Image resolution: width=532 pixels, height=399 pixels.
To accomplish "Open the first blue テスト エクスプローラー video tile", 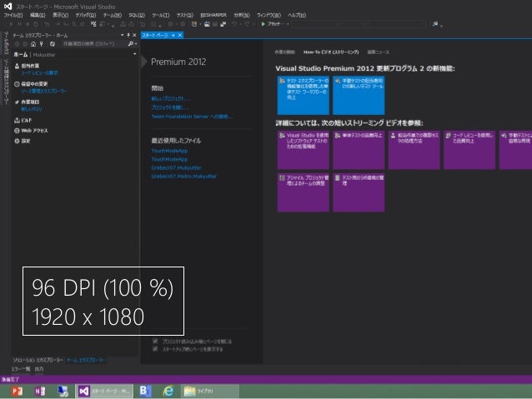I will pyautogui.click(x=303, y=95).
